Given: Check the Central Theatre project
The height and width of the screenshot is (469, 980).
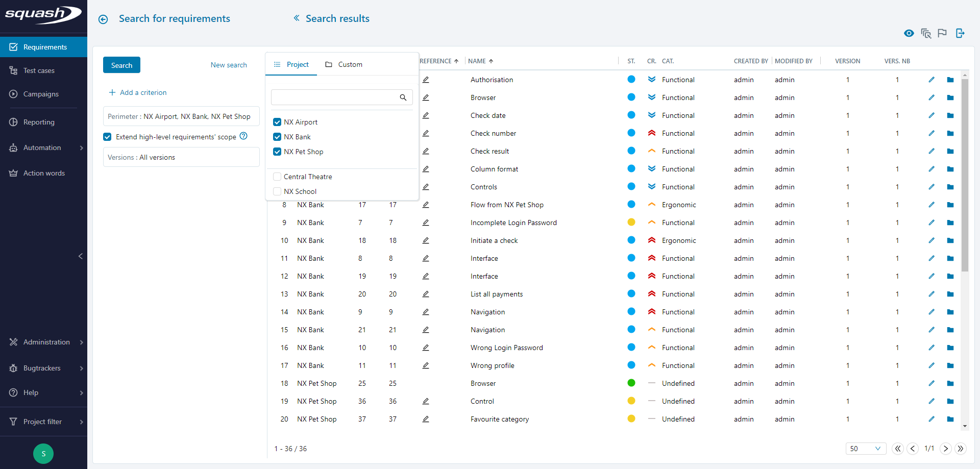Looking at the screenshot, I should coord(277,176).
